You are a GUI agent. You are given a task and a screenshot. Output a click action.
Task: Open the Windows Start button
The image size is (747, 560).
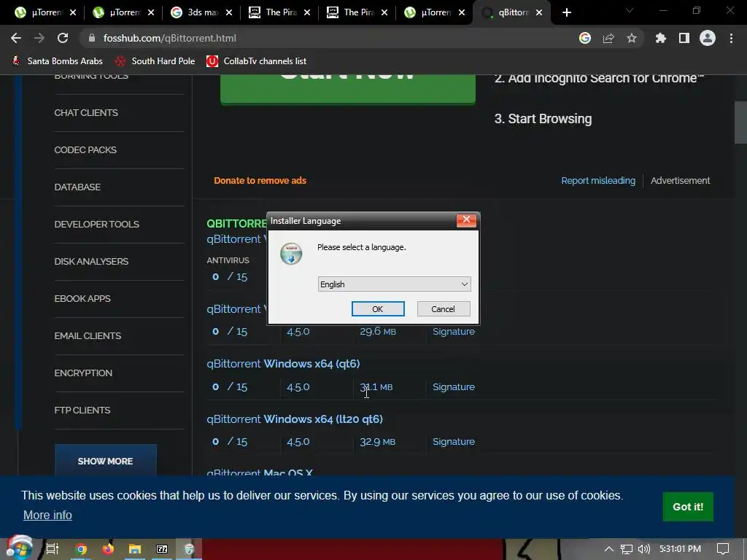pos(19,548)
